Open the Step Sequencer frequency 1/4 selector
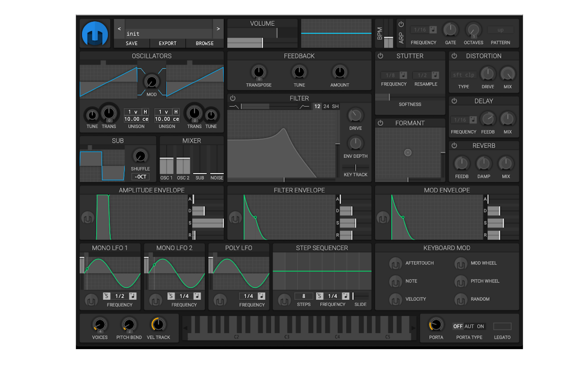The width and height of the screenshot is (588, 365). click(x=333, y=296)
